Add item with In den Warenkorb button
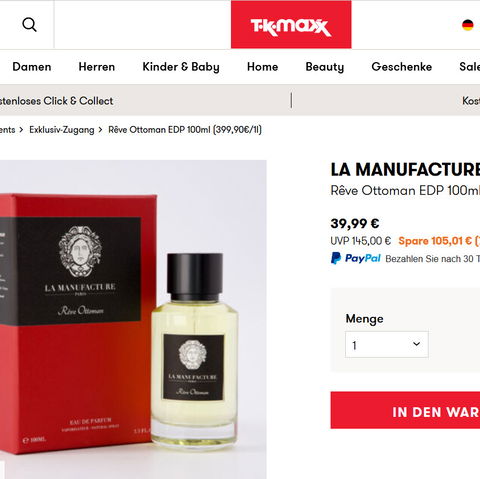This screenshot has width=480, height=479. [405, 410]
